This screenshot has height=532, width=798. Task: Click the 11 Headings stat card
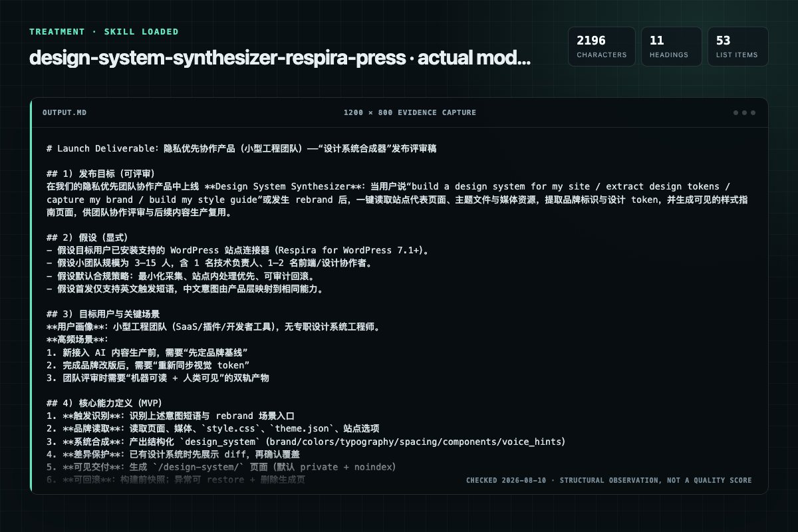point(671,47)
